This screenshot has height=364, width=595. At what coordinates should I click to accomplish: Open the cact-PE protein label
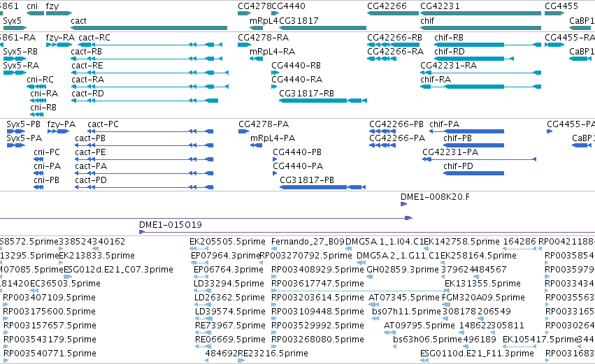pos(90,152)
